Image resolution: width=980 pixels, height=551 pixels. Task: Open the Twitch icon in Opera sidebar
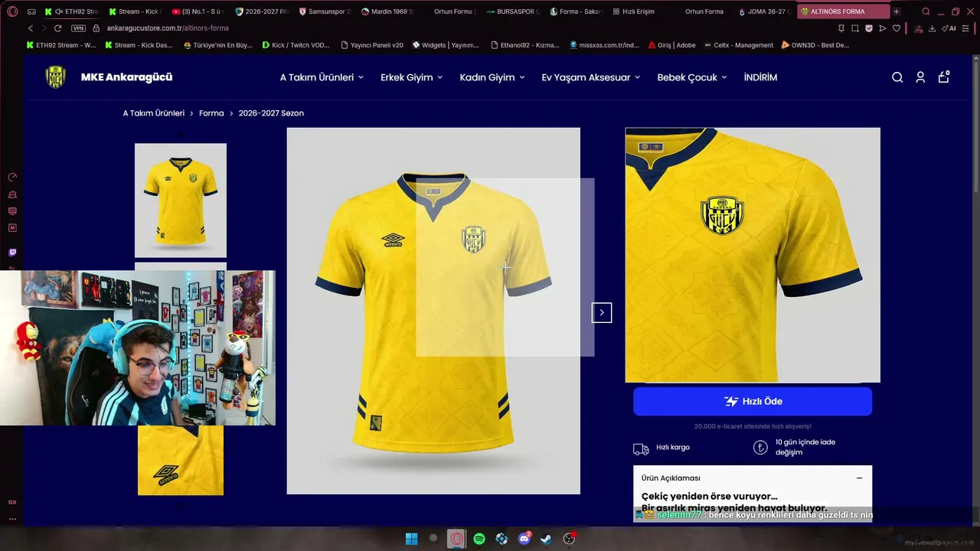click(x=12, y=253)
